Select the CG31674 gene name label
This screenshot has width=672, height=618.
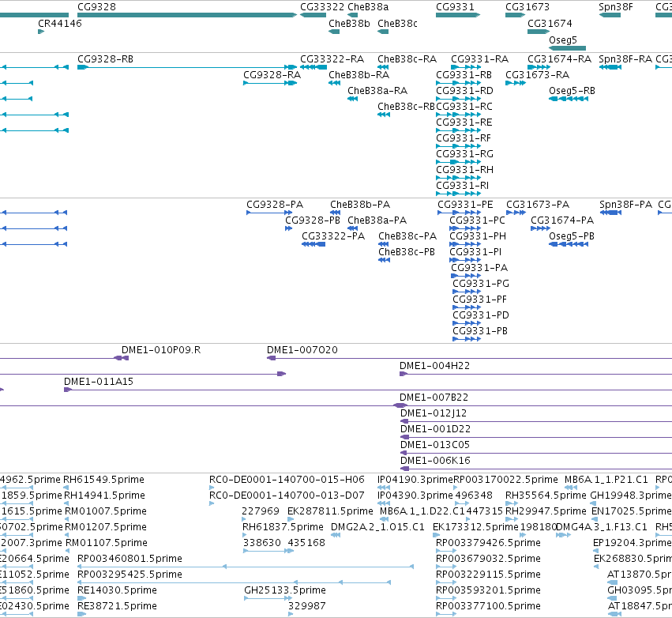click(550, 24)
